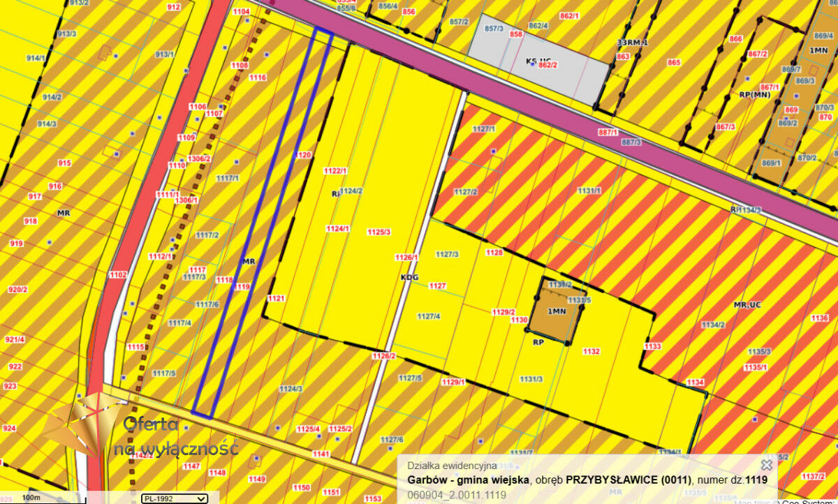Select the KDG road label
Viewport: 838px width, 504px height.
[409, 277]
